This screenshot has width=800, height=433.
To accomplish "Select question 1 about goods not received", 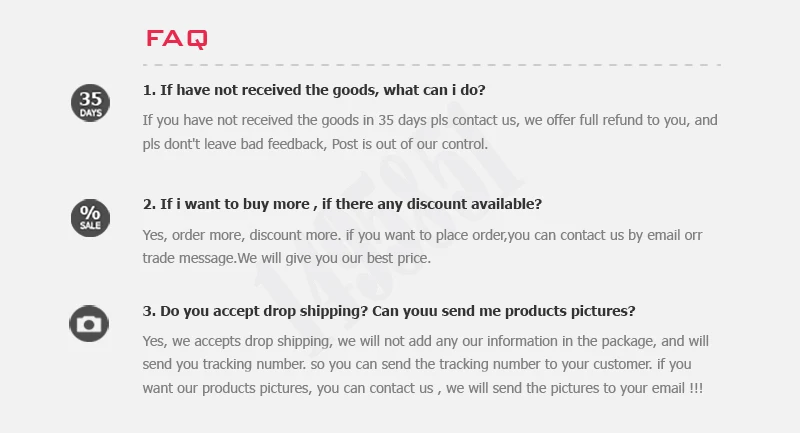I will pyautogui.click(x=314, y=90).
